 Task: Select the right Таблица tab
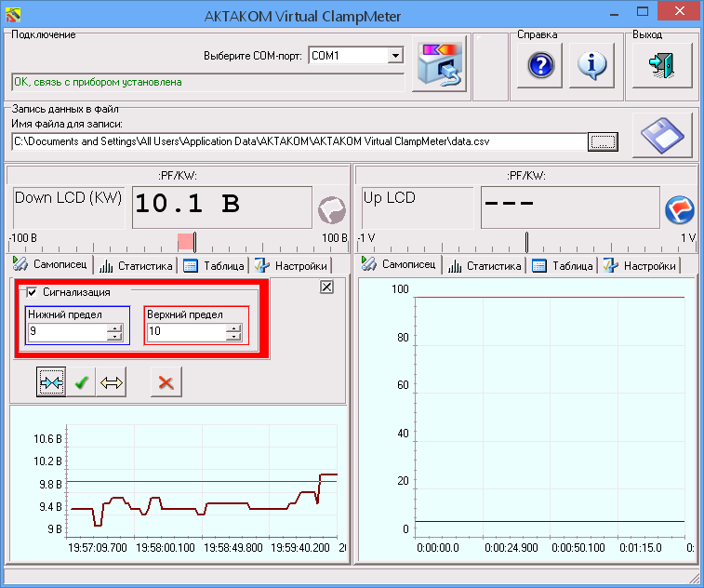(x=563, y=266)
